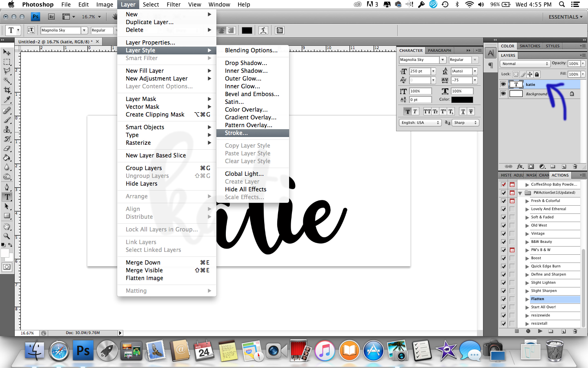Open the font size dropdown showing 250 pt
The image size is (588, 368).
pyautogui.click(x=433, y=71)
